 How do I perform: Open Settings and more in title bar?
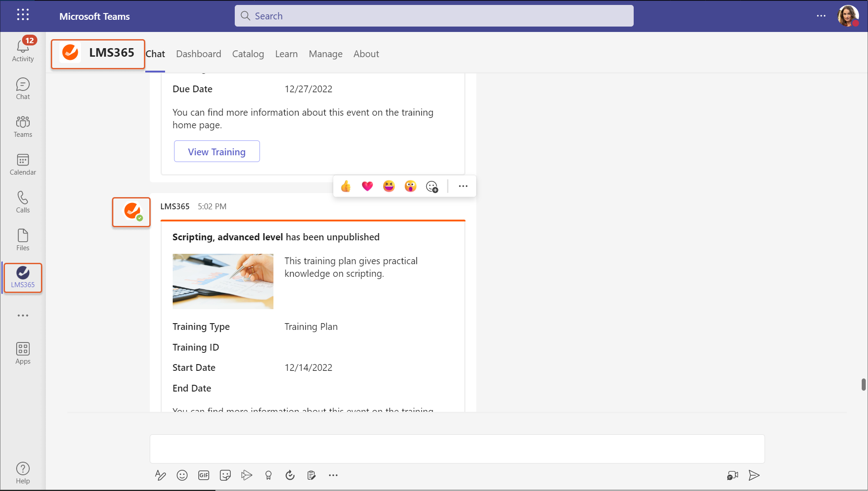click(821, 16)
